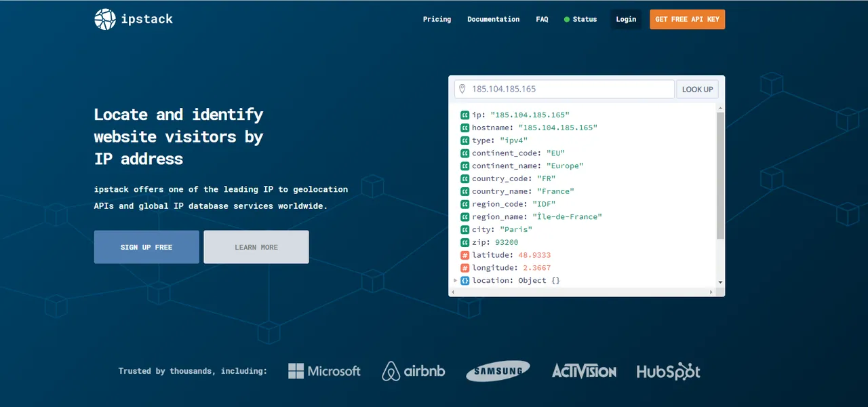Select the "EU" continent code value
The height and width of the screenshot is (407, 868).
point(555,153)
